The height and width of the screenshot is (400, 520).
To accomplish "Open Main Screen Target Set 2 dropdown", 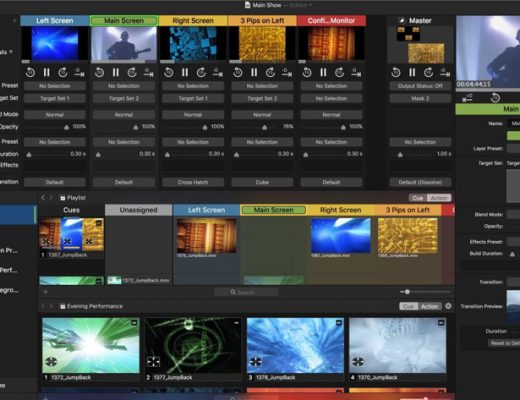I will [124, 99].
